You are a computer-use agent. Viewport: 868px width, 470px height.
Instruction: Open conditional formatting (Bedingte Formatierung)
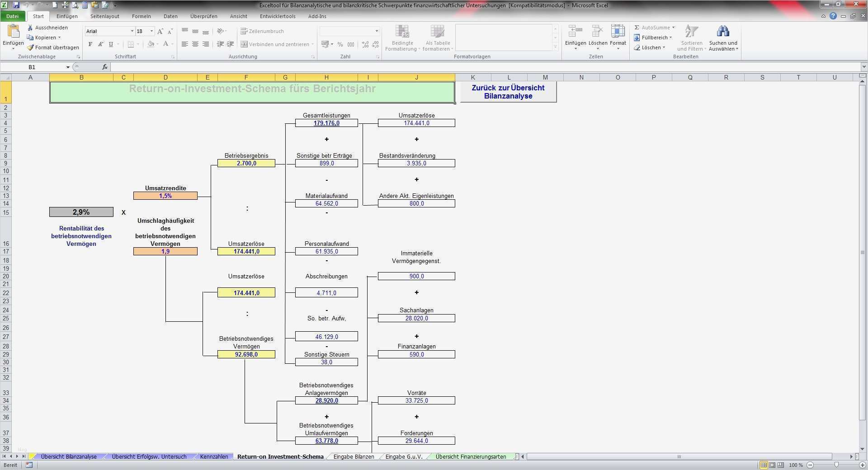402,38
